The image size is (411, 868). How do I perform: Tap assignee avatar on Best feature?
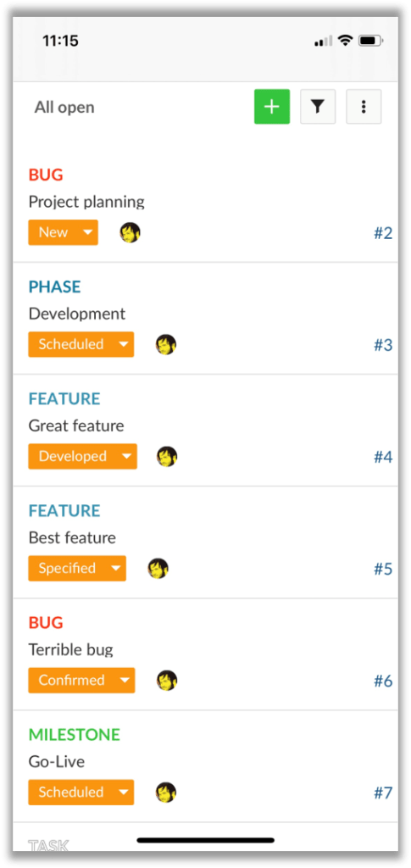158,569
